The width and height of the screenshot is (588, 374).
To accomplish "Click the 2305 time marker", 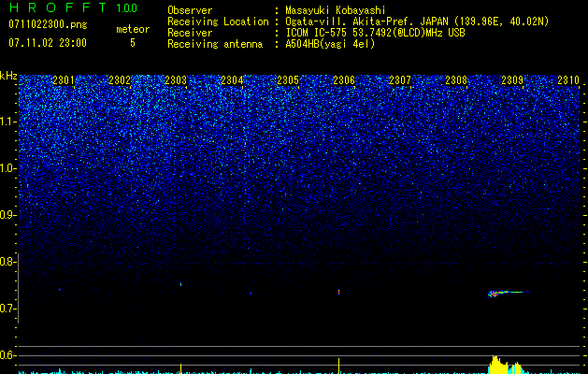I will 288,80.
